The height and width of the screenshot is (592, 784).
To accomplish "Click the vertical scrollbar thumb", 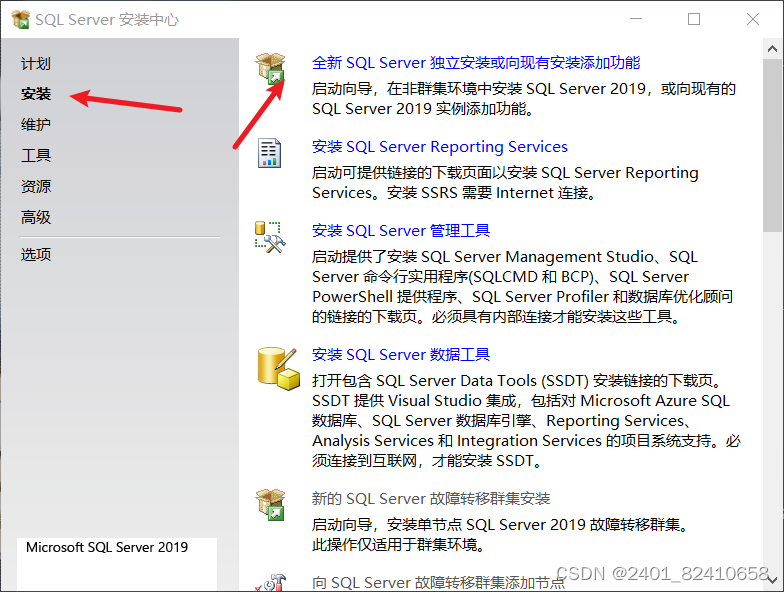I will [772, 146].
